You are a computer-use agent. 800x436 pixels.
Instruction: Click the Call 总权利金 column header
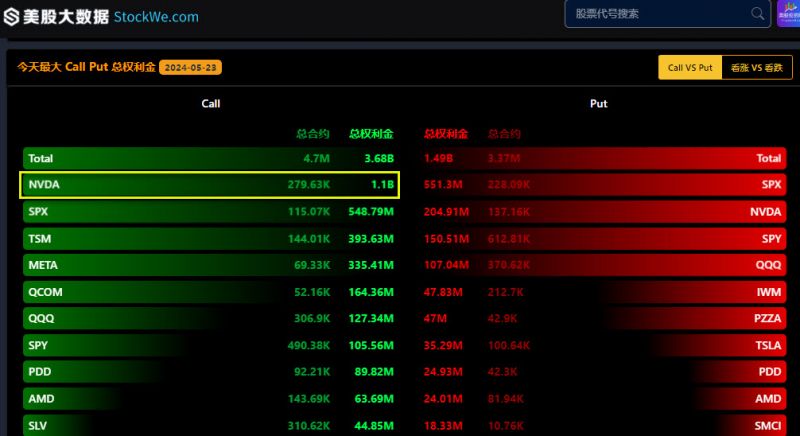click(371, 134)
